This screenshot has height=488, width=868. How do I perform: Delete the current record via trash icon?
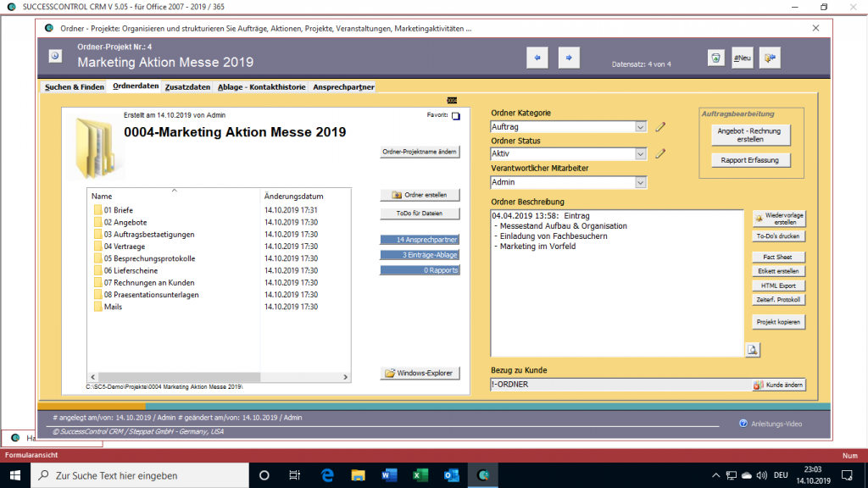click(x=713, y=57)
